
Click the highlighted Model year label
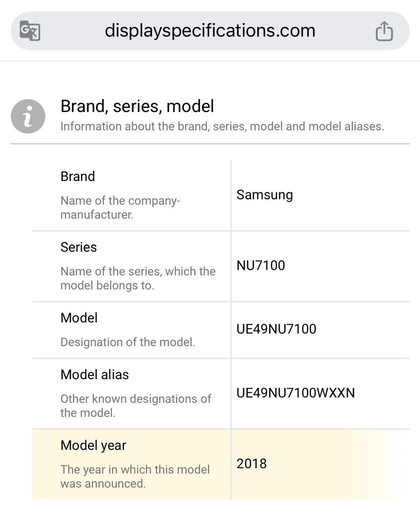[93, 445]
